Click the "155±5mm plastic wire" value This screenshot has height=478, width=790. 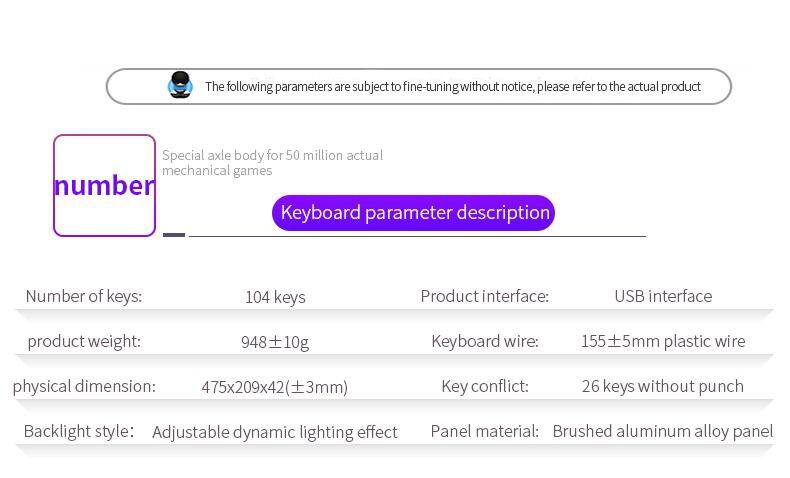[x=663, y=341]
